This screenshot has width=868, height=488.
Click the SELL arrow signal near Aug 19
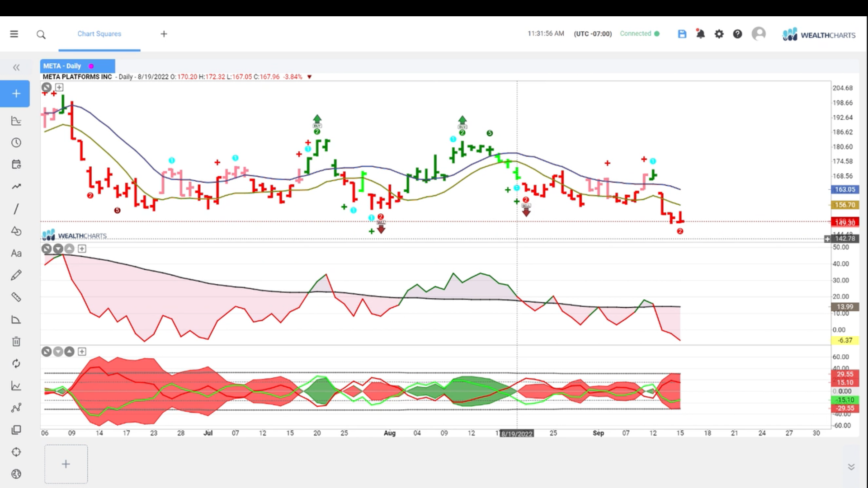click(x=526, y=210)
